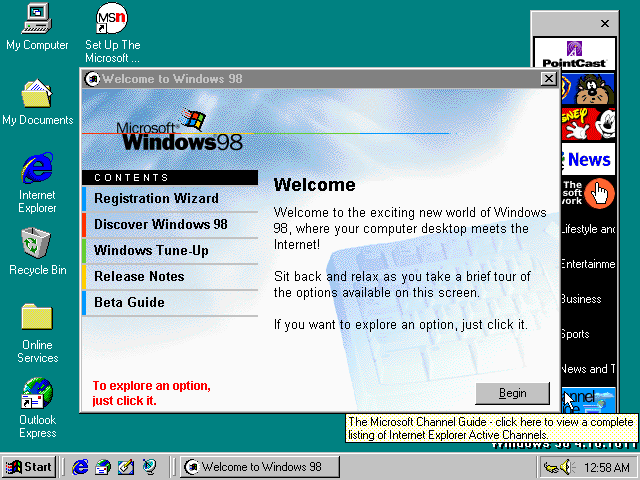640x480 pixels.
Task: Open the Registration Wizard option
Action: point(170,199)
